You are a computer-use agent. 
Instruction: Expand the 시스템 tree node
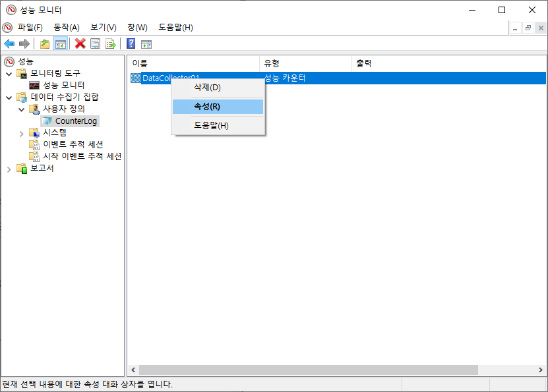click(21, 133)
